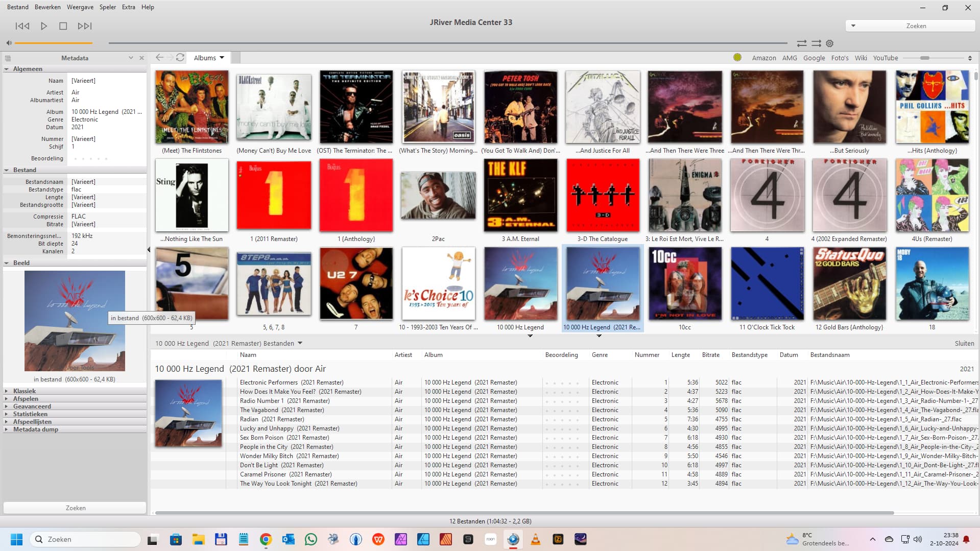Open the Google link

[x=814, y=58]
